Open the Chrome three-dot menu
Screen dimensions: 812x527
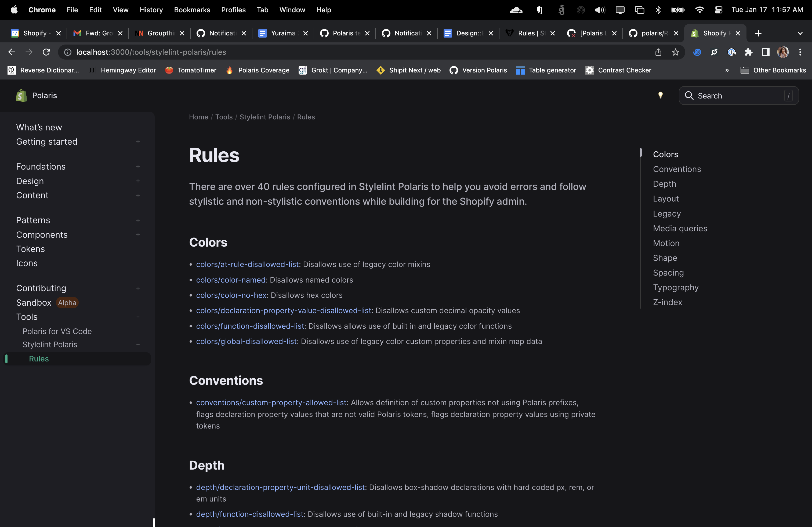(x=800, y=52)
